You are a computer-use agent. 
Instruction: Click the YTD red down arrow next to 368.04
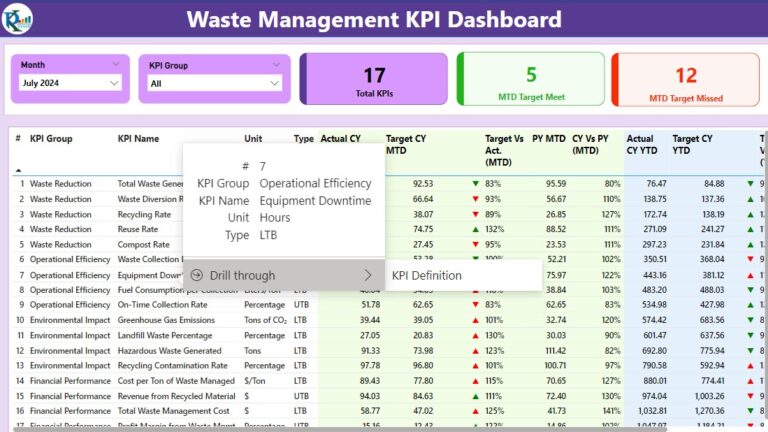[750, 259]
